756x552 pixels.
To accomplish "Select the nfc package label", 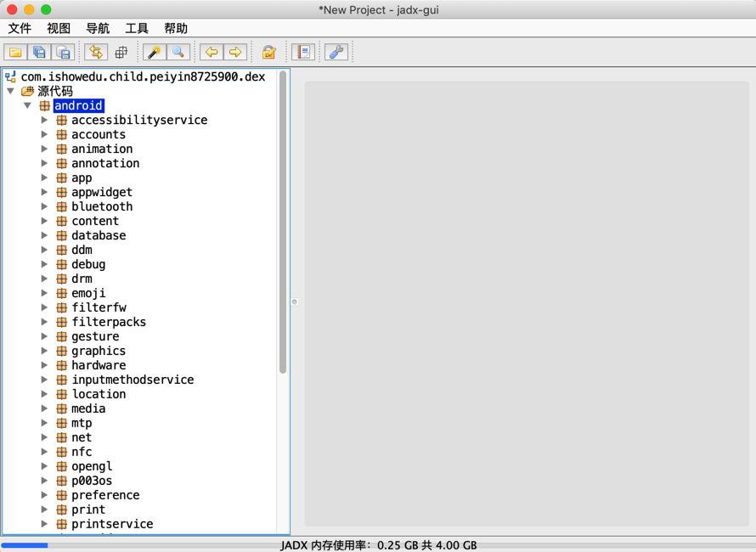I will [82, 452].
